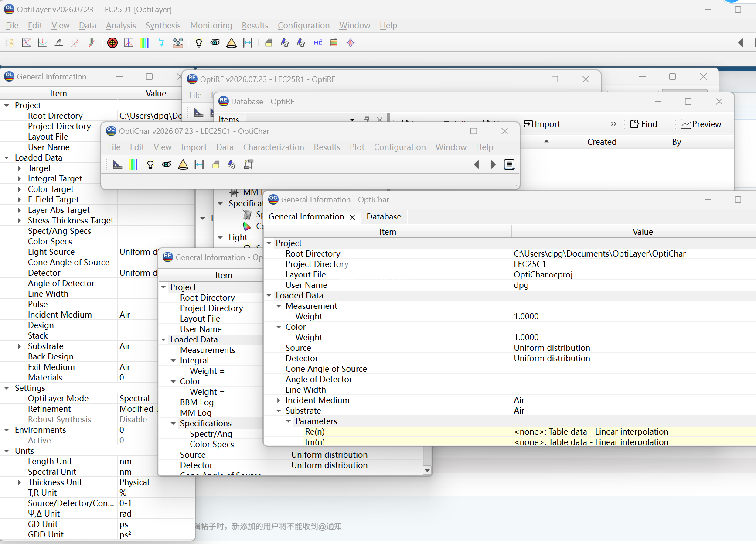
Task: Expand the Integral Target tree node
Action: [x=19, y=179]
